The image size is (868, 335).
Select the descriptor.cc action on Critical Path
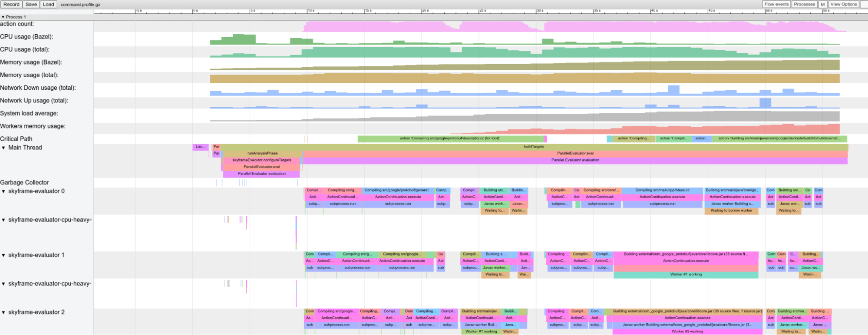pyautogui.click(x=449, y=138)
